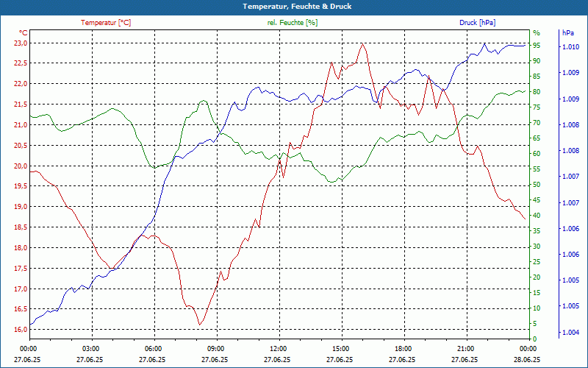Click the 45 humidity axis value
The width and height of the screenshot is (588, 368).
point(537,200)
